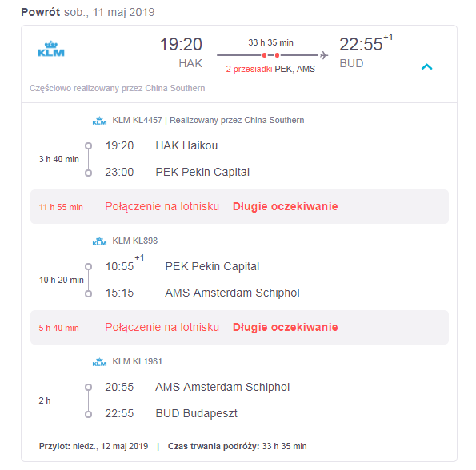This screenshot has height=470, width=476.
Task: Click second red stopover dot on route line
Action: click(x=277, y=55)
